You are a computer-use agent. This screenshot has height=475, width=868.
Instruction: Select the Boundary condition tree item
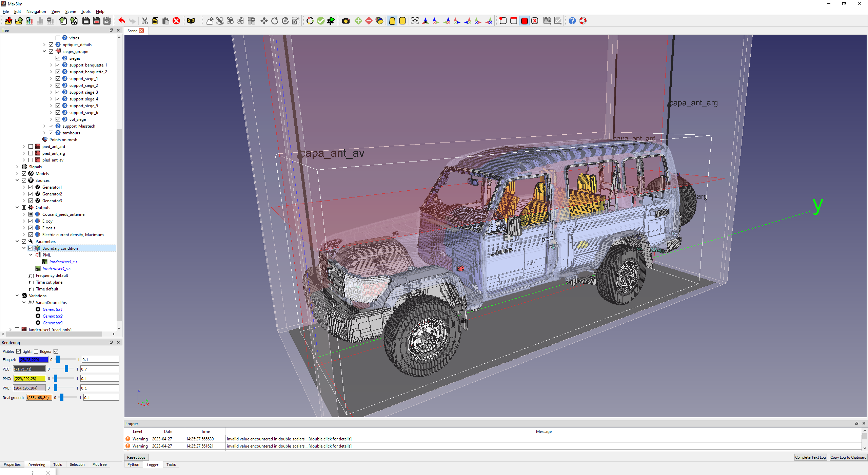click(x=60, y=248)
